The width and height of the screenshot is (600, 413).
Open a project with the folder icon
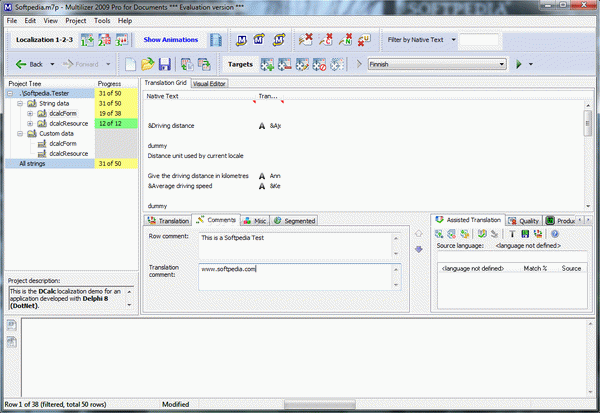point(147,64)
